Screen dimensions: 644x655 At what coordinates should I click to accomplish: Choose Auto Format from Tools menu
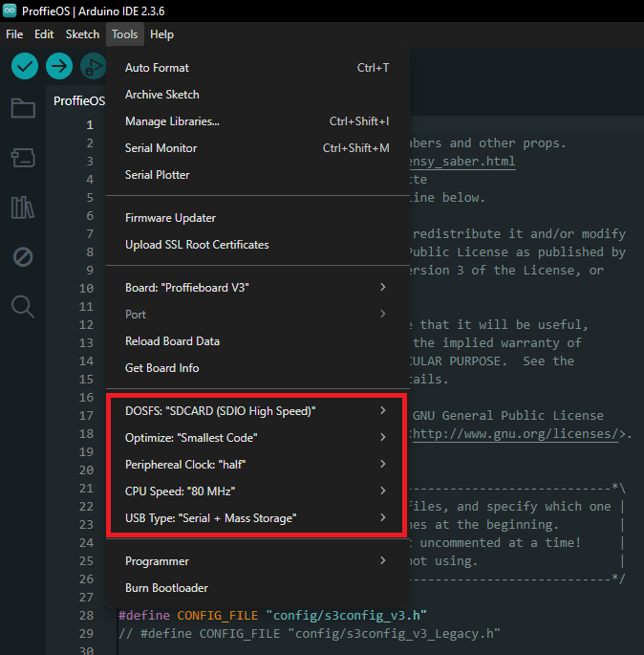tap(257, 68)
